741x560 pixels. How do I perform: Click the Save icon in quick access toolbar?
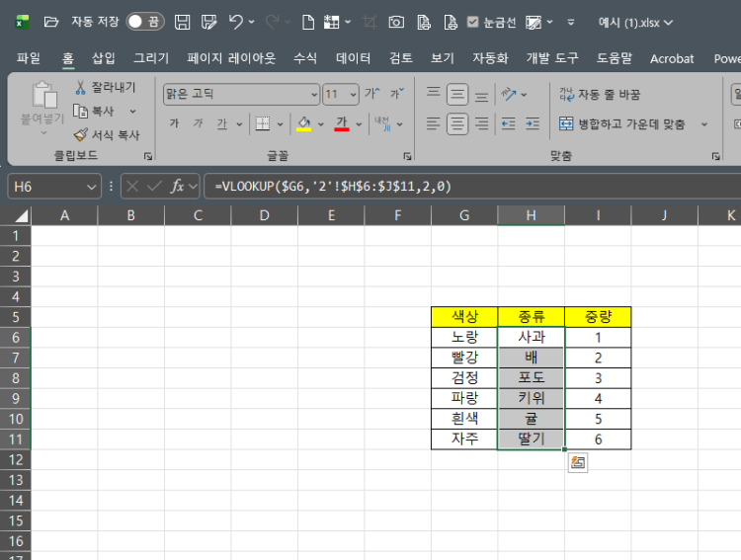182,22
